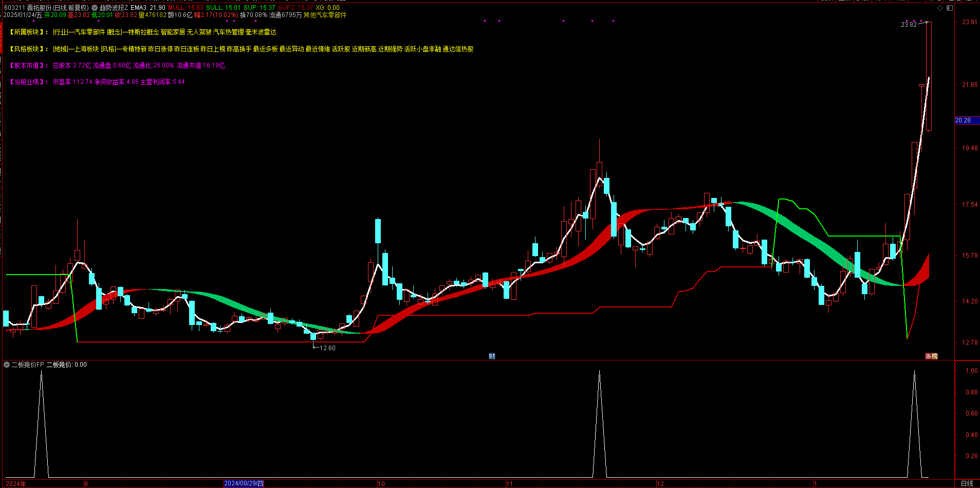Click the 最近异动 style tag
This screenshot has width=980, height=488.
click(291, 49)
